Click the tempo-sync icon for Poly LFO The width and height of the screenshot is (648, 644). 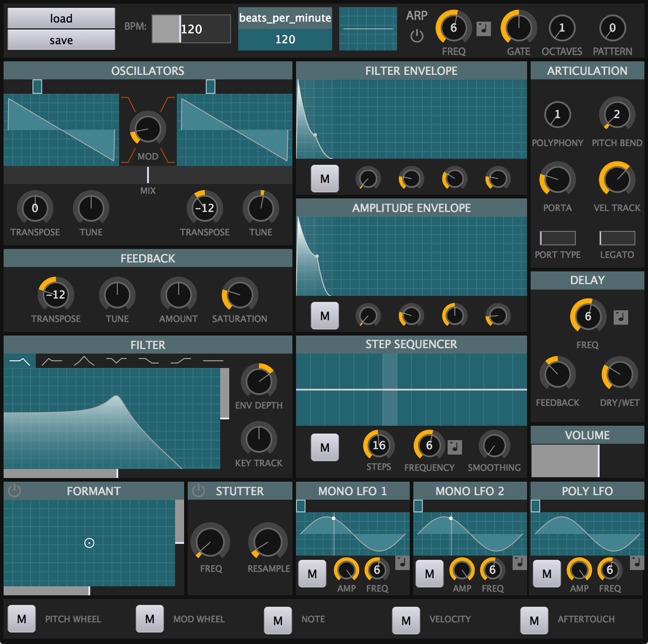636,563
